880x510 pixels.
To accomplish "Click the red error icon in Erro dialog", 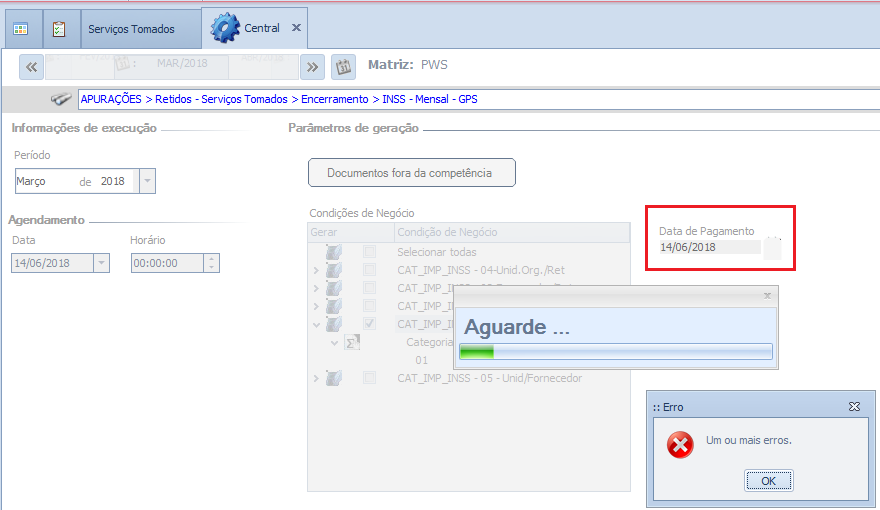I will click(680, 445).
